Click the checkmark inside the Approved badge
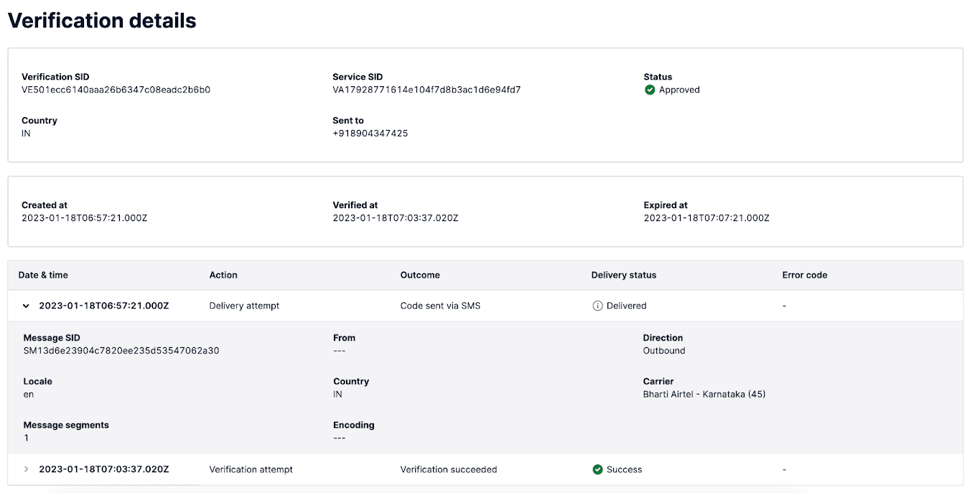The width and height of the screenshot is (980, 493). click(x=650, y=90)
